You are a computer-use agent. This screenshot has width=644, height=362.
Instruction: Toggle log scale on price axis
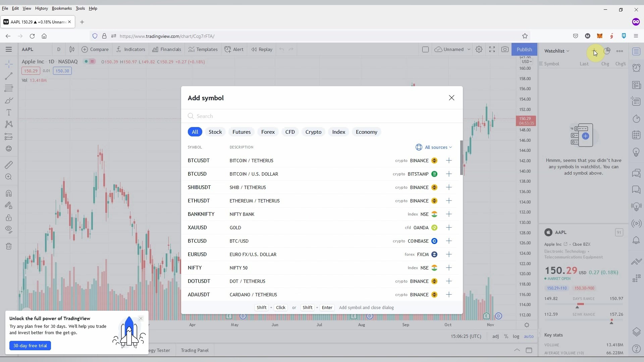click(x=516, y=336)
